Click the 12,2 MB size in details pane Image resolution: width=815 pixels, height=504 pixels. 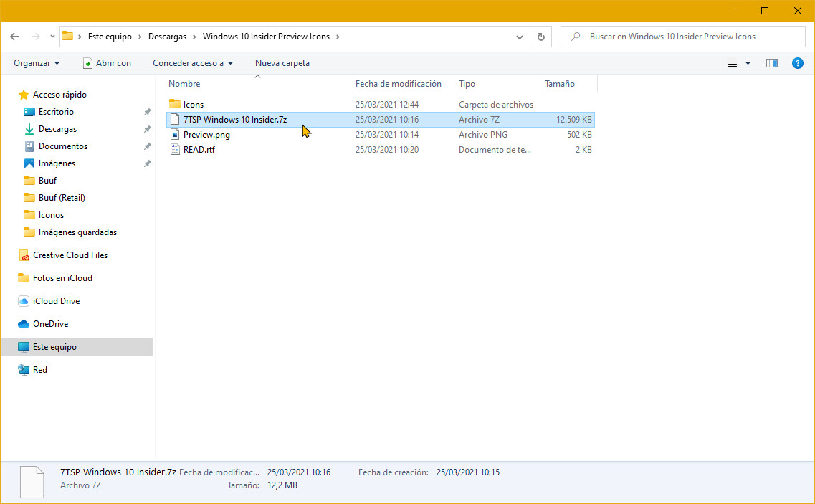tap(282, 485)
